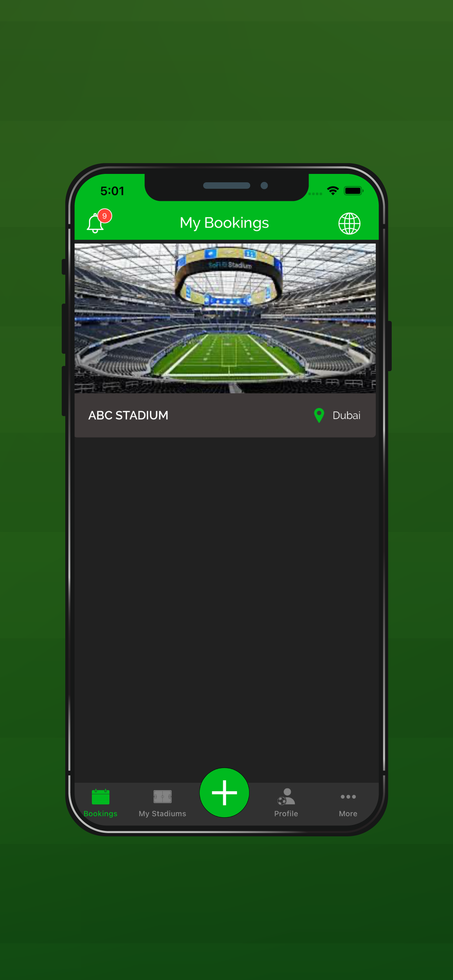Tap the green plus add button

224,793
